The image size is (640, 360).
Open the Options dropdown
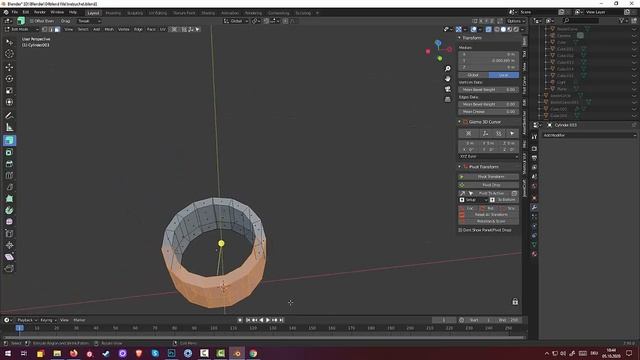click(516, 21)
